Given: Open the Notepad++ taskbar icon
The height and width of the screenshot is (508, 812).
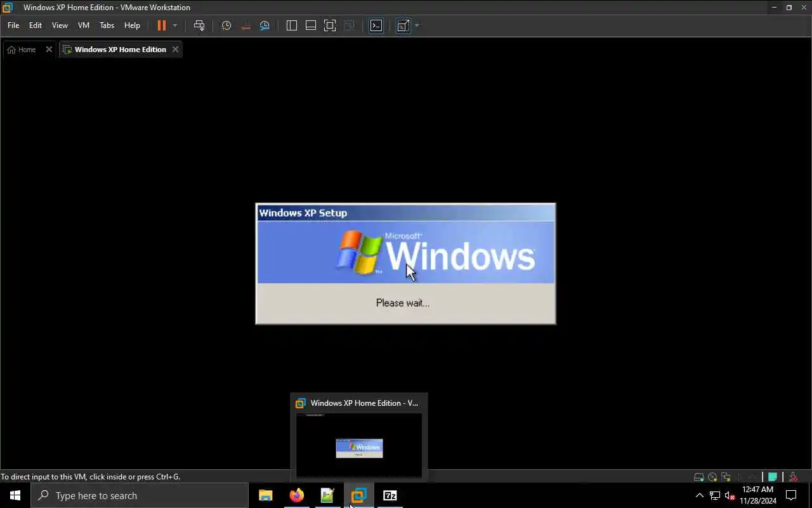Looking at the screenshot, I should click(327, 495).
